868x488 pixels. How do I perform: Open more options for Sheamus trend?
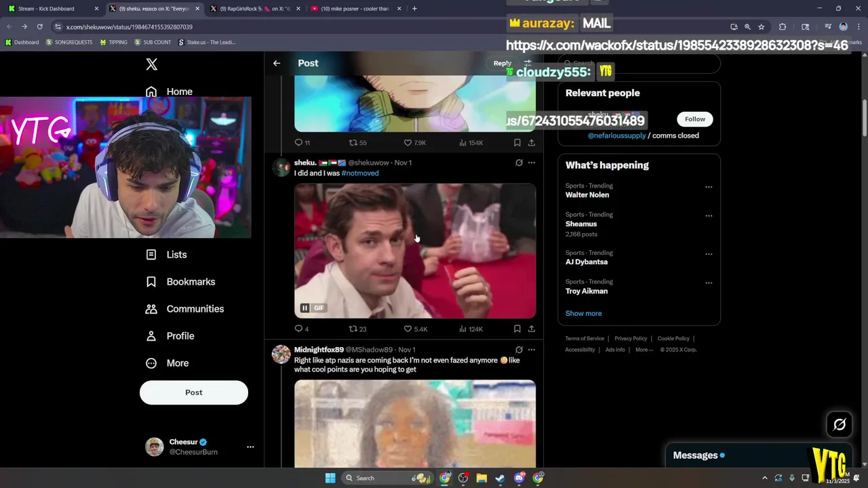(709, 216)
